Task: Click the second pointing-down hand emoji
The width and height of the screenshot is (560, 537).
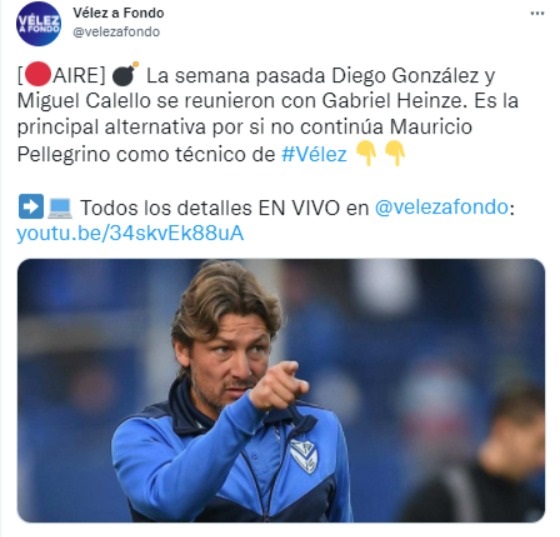Action: coord(395,153)
